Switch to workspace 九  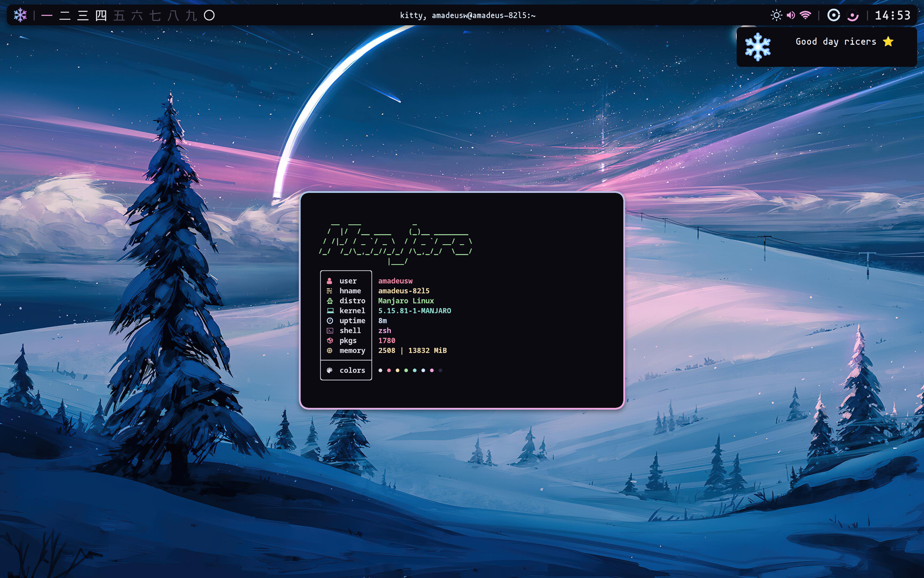pyautogui.click(x=191, y=15)
